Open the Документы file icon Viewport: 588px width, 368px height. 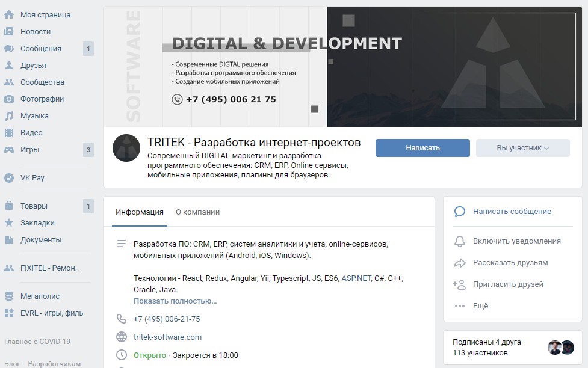(x=9, y=240)
